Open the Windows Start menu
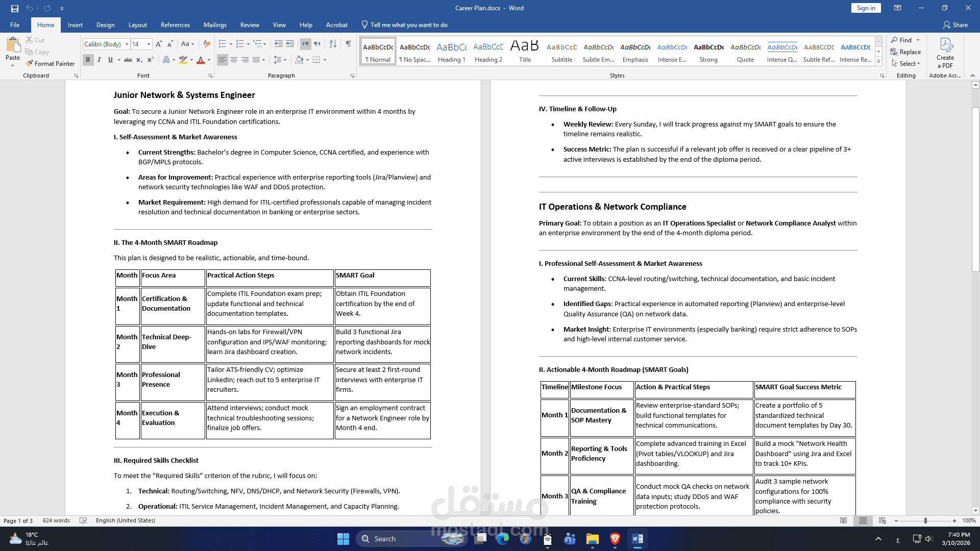Viewport: 980px width, 551px height. pyautogui.click(x=343, y=539)
